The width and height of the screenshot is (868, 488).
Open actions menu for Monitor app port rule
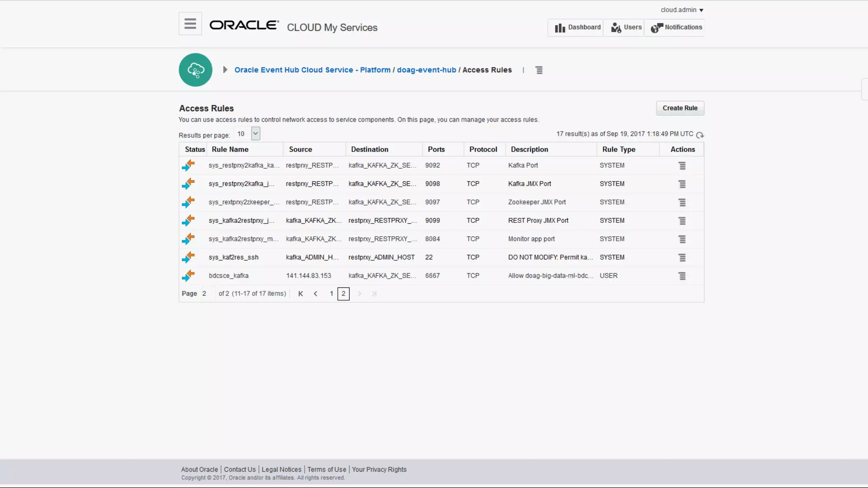[682, 239]
